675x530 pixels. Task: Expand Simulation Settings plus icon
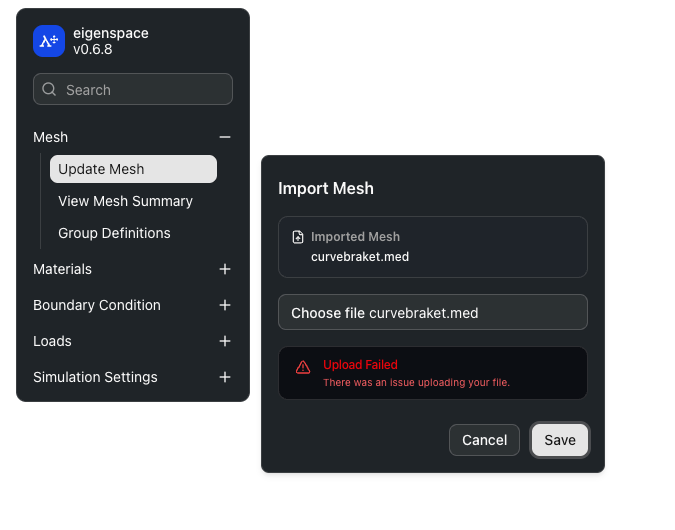[x=225, y=377]
